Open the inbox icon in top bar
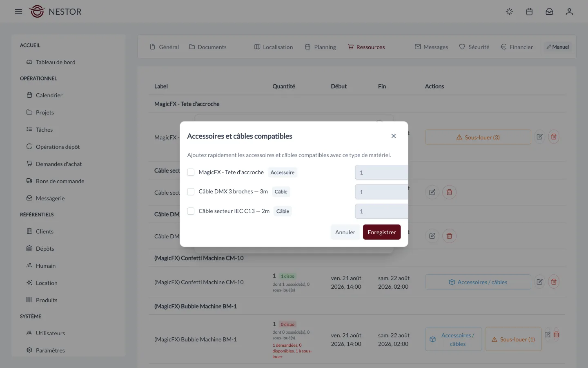Image resolution: width=588 pixels, height=368 pixels. pyautogui.click(x=549, y=11)
